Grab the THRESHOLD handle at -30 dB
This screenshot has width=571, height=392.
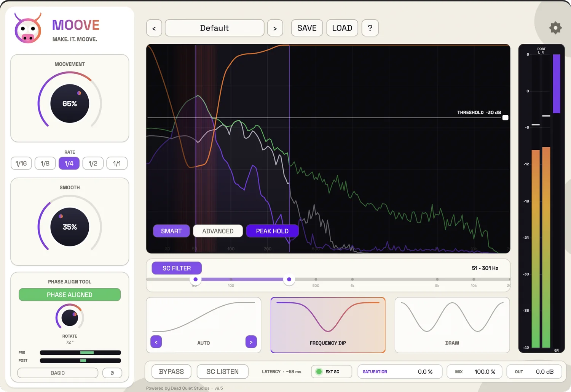click(505, 117)
